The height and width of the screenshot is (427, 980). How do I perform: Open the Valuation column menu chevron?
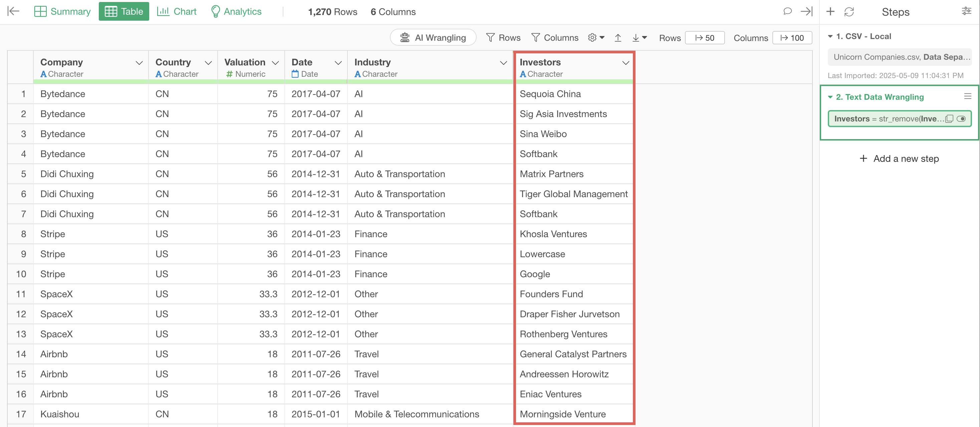275,63
